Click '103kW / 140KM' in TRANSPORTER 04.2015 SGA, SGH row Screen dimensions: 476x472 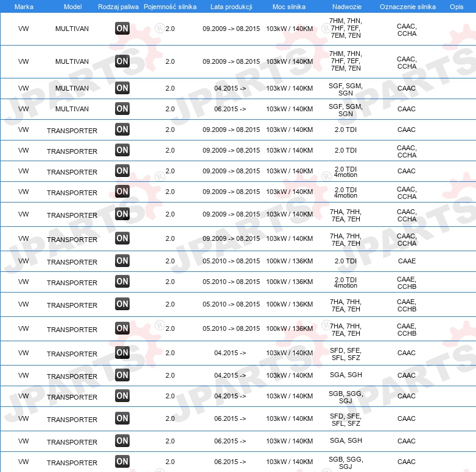pos(289,375)
